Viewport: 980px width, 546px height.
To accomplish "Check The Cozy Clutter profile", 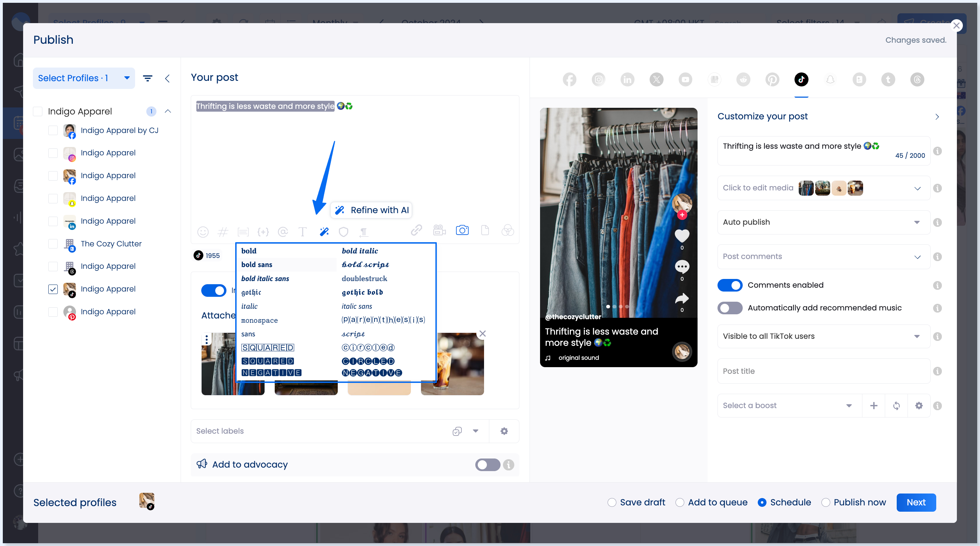I will pos(53,244).
